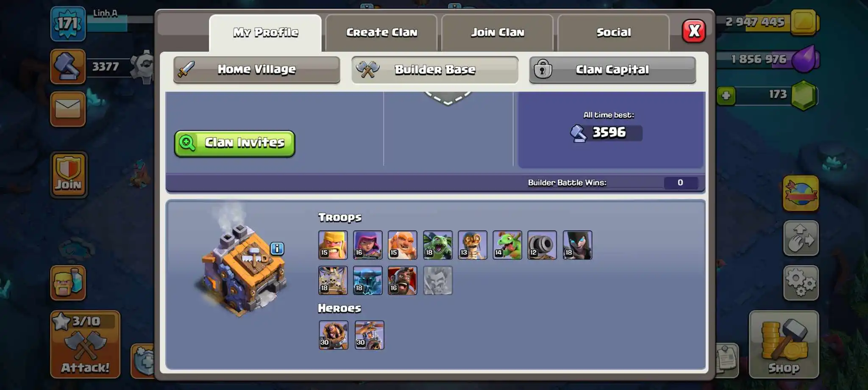Click the Clan Invites button
Image resolution: width=868 pixels, height=390 pixels.
[x=235, y=143]
